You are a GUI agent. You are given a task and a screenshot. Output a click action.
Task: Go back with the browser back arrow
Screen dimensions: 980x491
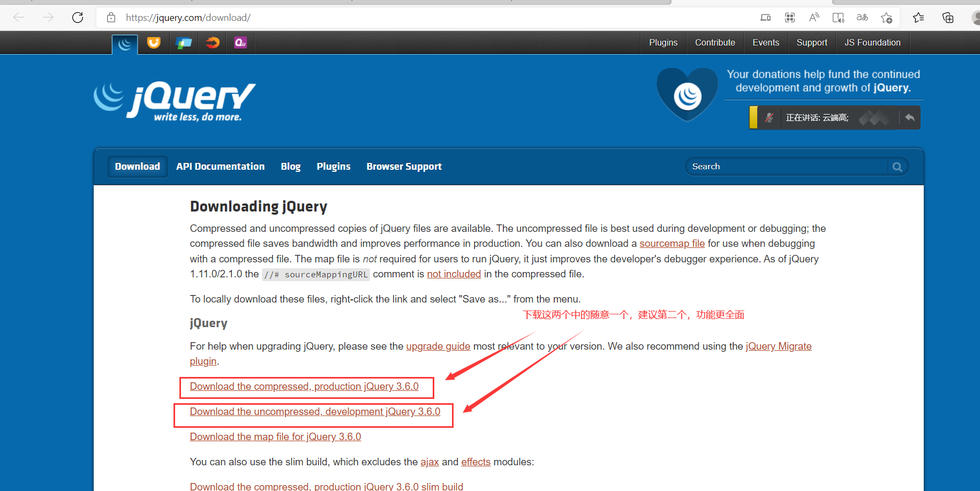pyautogui.click(x=19, y=18)
